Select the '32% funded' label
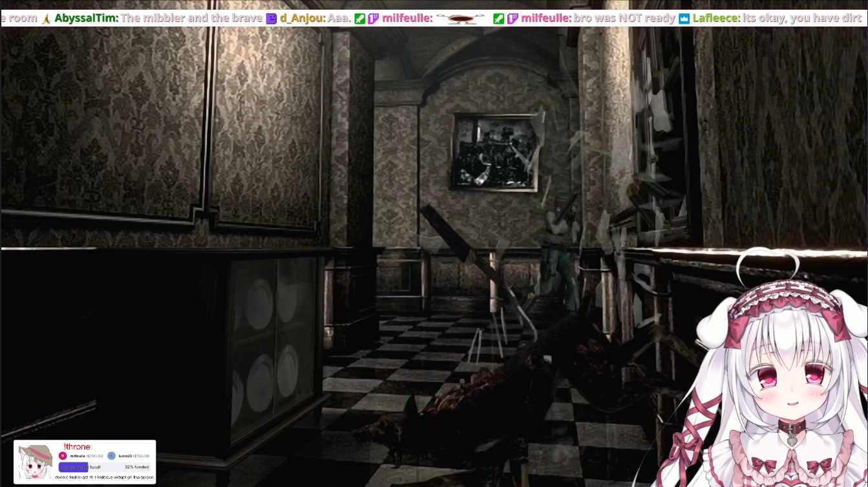The width and height of the screenshot is (868, 487). (136, 467)
